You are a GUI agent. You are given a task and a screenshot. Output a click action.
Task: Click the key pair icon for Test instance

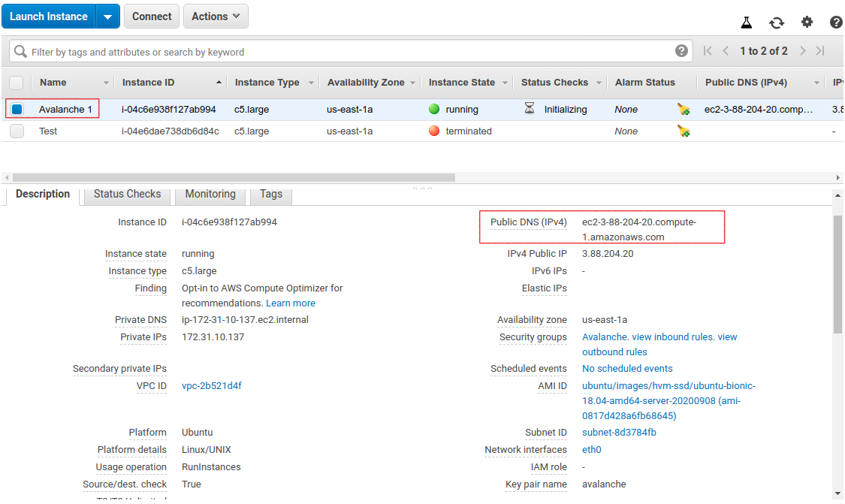pos(683,131)
